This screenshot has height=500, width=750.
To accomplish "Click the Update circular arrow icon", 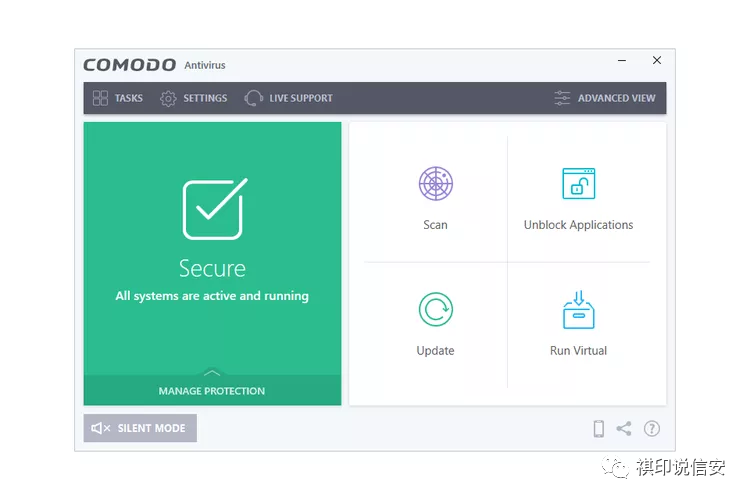I will pos(435,310).
